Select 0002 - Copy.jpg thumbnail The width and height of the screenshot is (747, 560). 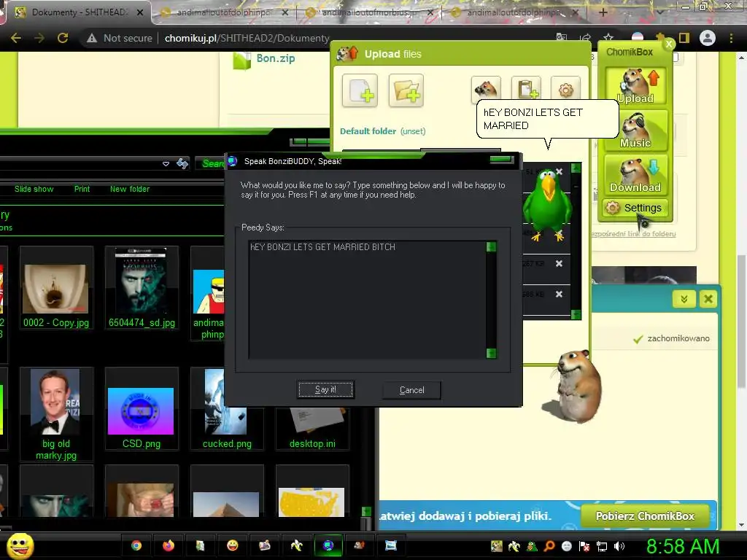[x=56, y=287]
